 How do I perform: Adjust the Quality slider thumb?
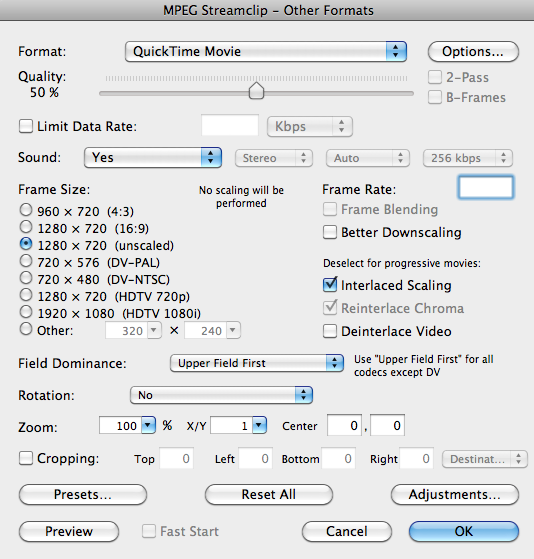pos(256,91)
